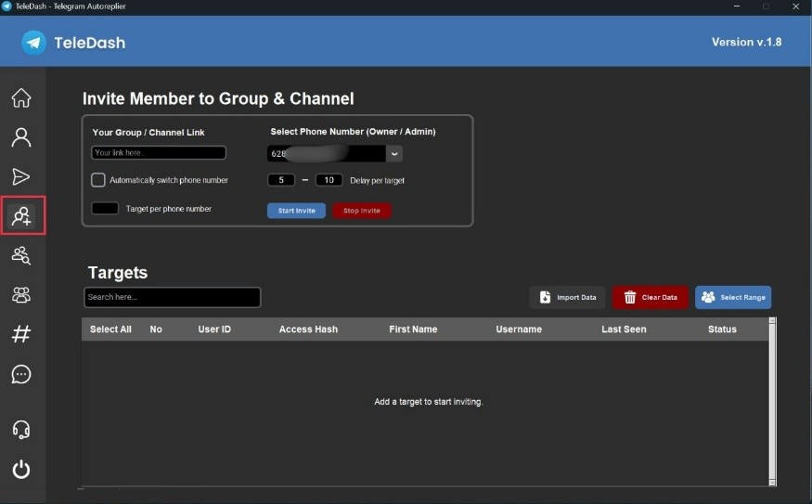812x504 pixels.
Task: Open the headset support icon
Action: pyautogui.click(x=21, y=430)
